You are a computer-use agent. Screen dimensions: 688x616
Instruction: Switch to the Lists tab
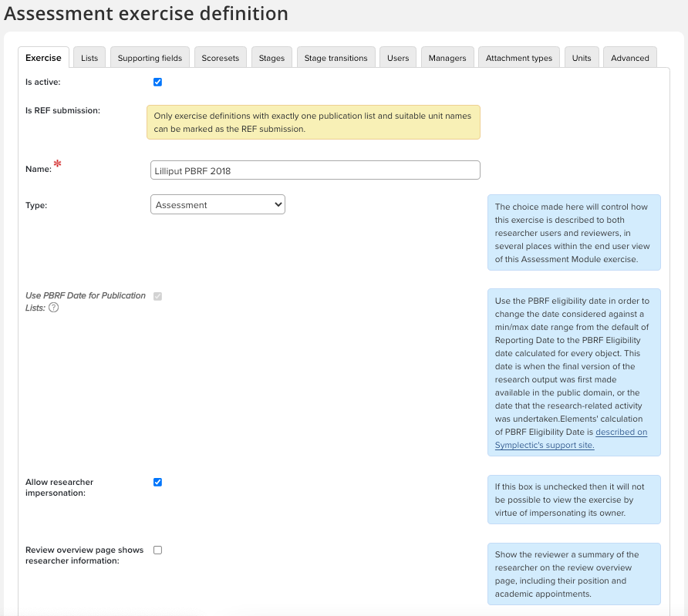(x=89, y=58)
